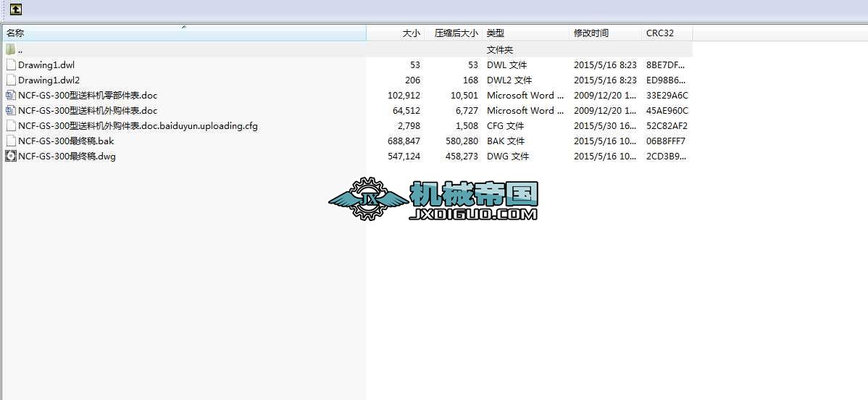Image resolution: width=868 pixels, height=400 pixels.
Task: Click the up-one-level folder toolbar icon
Action: [16, 9]
